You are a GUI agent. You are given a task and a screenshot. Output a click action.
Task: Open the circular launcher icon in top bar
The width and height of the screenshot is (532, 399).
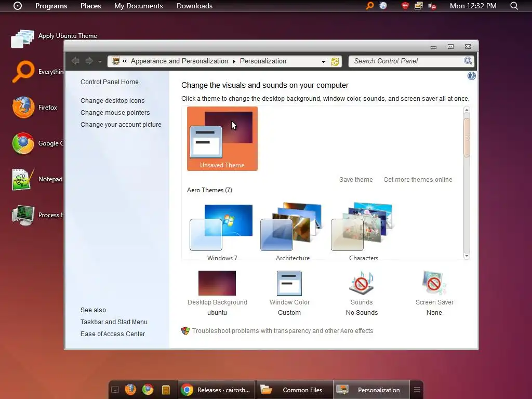pos(18,6)
